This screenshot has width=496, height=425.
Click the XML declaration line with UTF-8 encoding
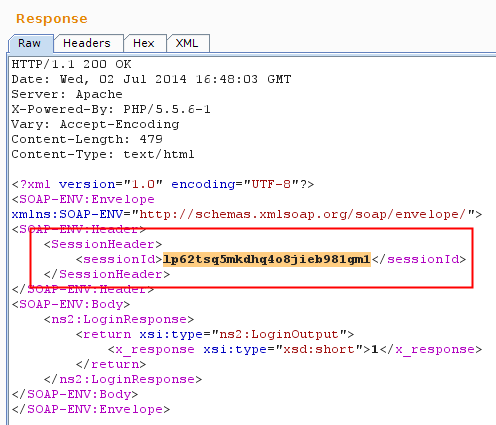[163, 184]
